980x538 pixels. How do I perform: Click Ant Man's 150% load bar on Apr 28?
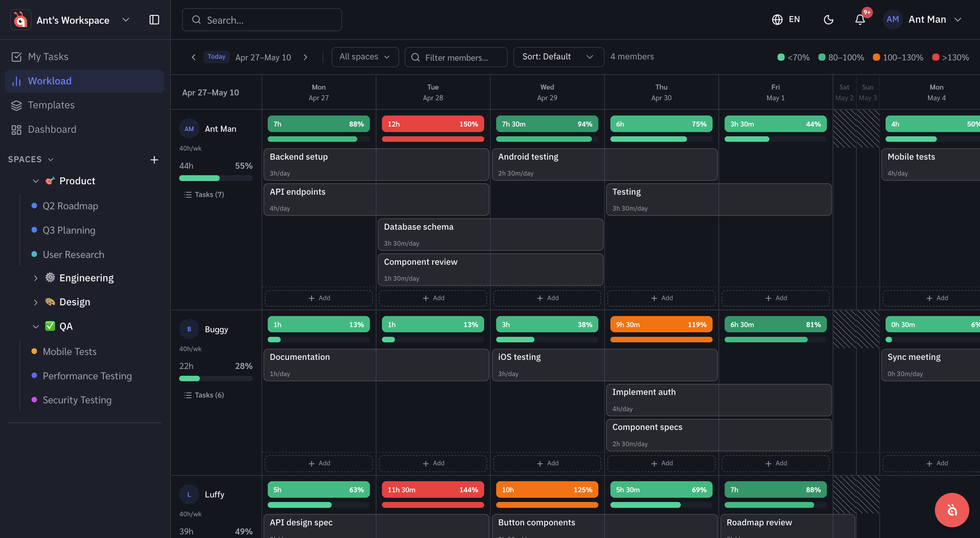pyautogui.click(x=433, y=124)
